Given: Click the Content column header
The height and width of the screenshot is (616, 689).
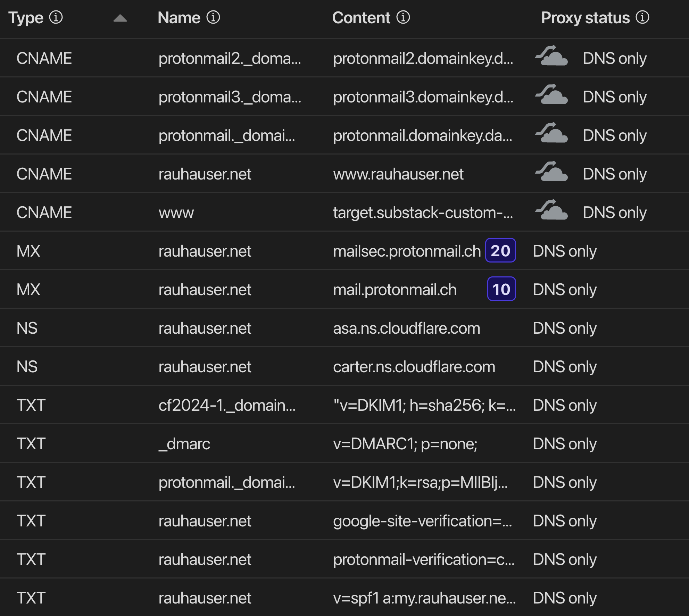Looking at the screenshot, I should click(361, 18).
